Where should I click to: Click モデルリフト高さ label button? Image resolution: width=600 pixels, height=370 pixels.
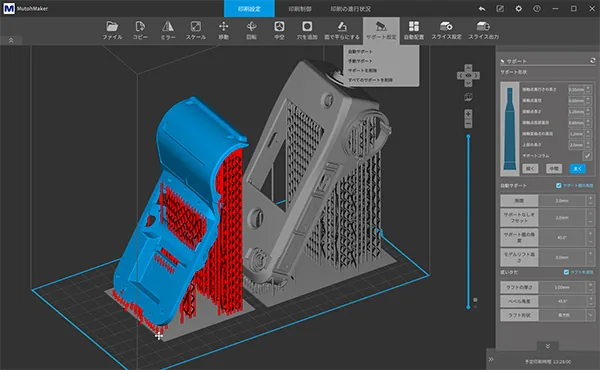(x=519, y=257)
